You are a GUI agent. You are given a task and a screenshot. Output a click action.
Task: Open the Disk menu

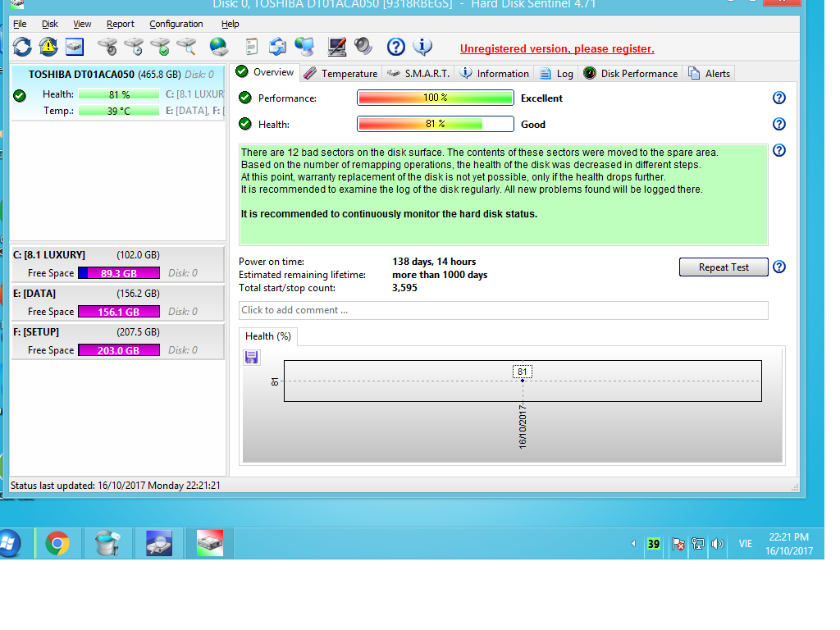[x=50, y=24]
